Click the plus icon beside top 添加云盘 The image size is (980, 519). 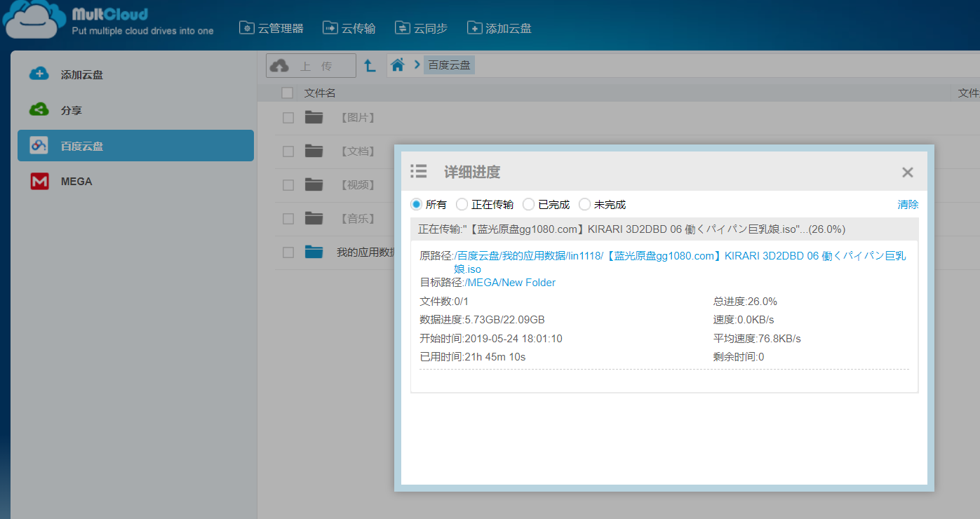point(474,28)
